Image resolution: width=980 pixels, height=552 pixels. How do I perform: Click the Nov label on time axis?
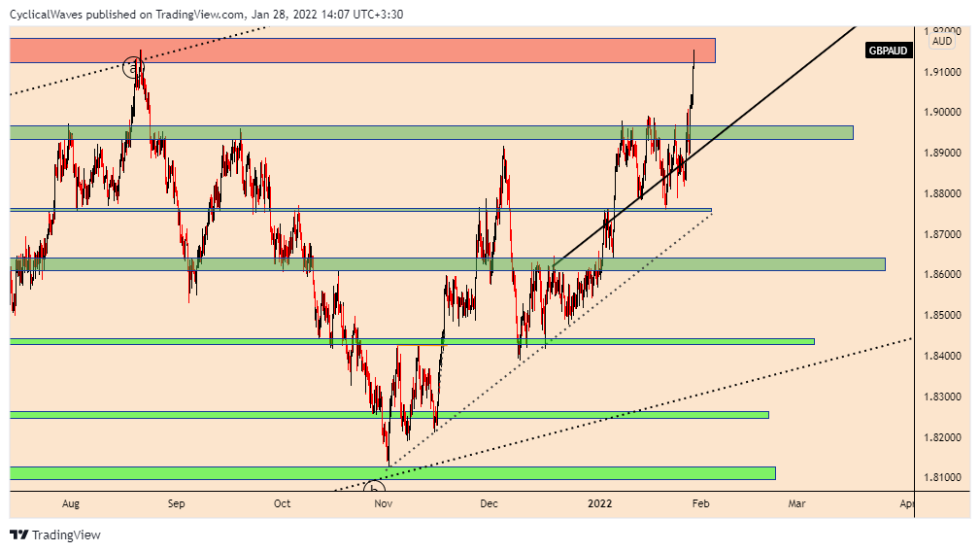point(383,503)
